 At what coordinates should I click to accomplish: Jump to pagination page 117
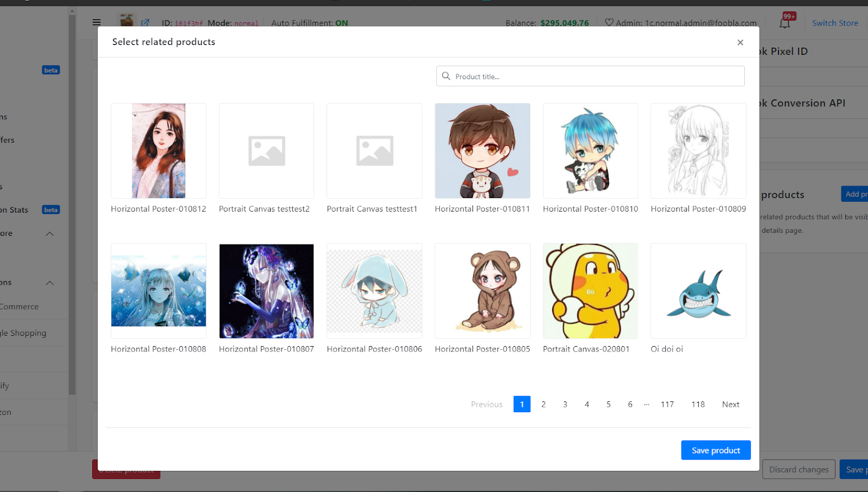click(x=667, y=404)
